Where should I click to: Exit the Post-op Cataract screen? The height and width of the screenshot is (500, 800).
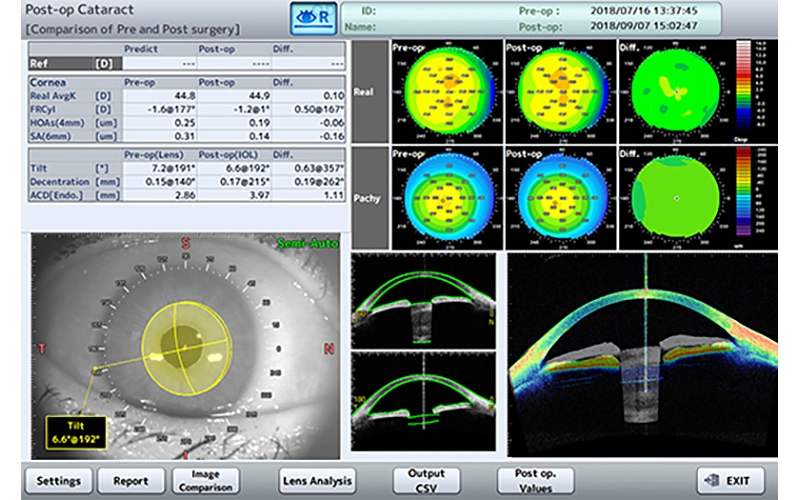[731, 481]
